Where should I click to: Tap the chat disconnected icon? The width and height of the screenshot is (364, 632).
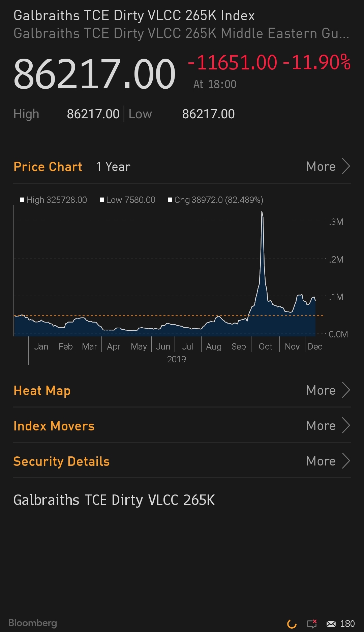(312, 624)
